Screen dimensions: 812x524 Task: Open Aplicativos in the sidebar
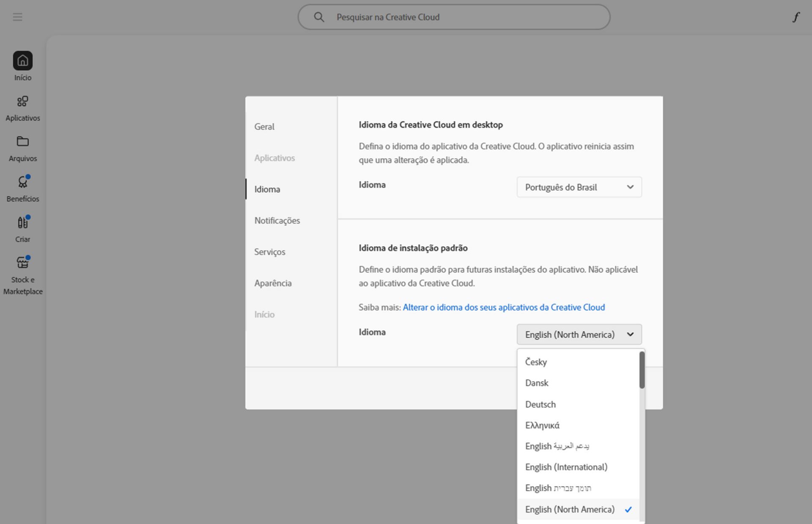[x=23, y=102]
